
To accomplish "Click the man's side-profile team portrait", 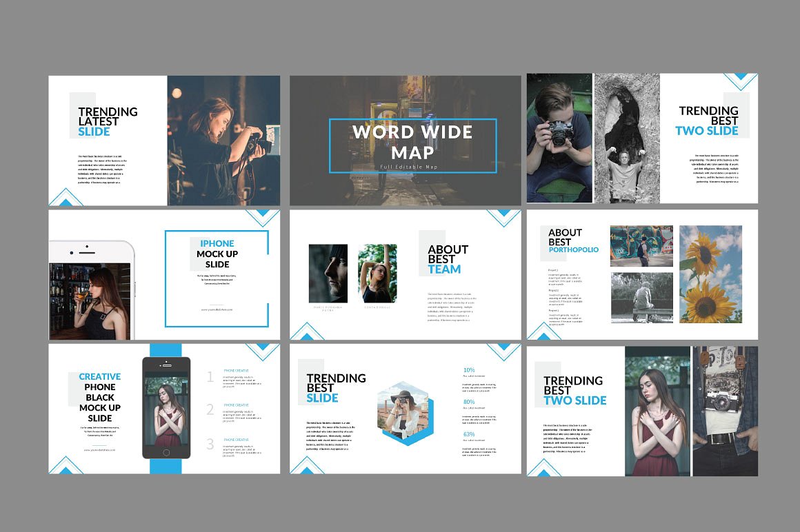I will click(x=328, y=273).
